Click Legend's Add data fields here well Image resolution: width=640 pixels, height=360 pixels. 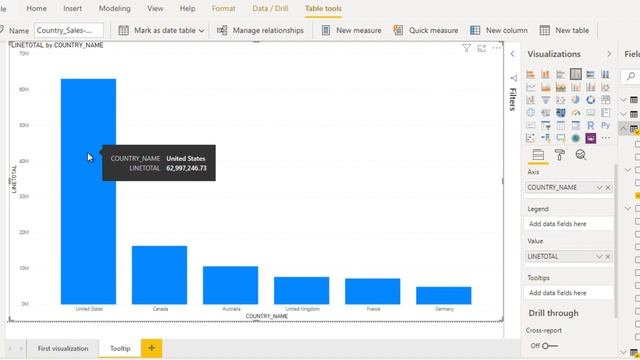569,224
